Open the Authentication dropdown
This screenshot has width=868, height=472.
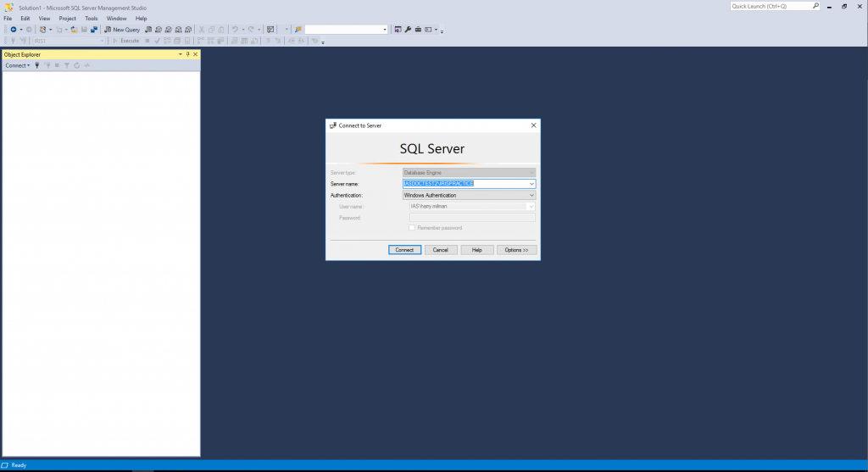[x=531, y=196]
